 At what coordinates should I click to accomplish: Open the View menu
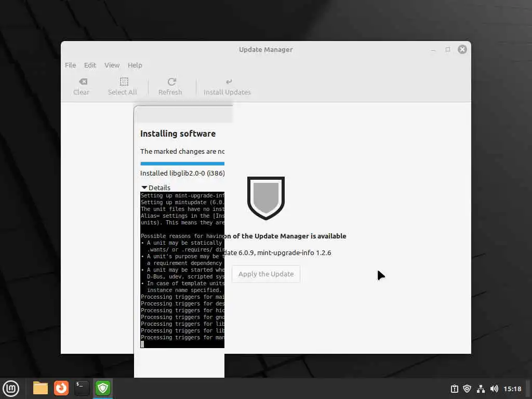click(112, 65)
